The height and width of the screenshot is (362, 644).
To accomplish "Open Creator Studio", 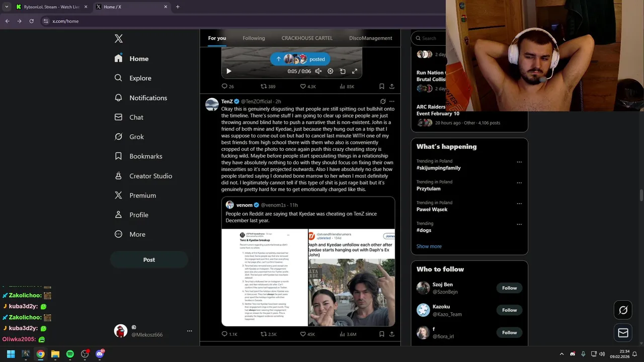I will pyautogui.click(x=143, y=176).
